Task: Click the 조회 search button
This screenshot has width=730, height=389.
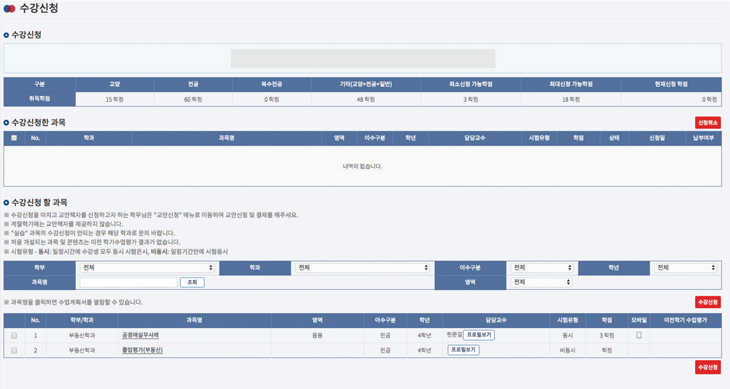Action: tap(192, 282)
